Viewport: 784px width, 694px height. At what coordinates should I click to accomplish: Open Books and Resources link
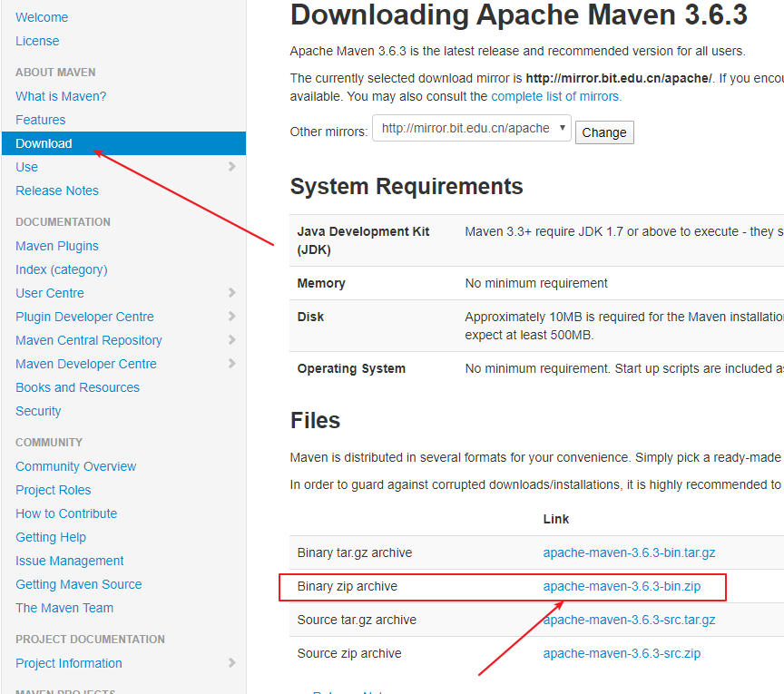pos(77,387)
